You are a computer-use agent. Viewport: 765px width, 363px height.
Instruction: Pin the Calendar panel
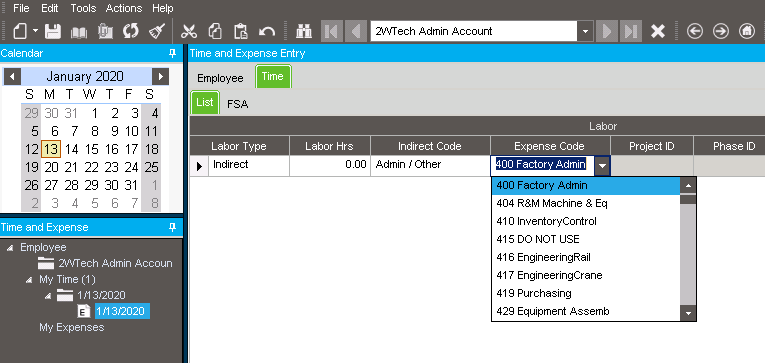[172, 53]
